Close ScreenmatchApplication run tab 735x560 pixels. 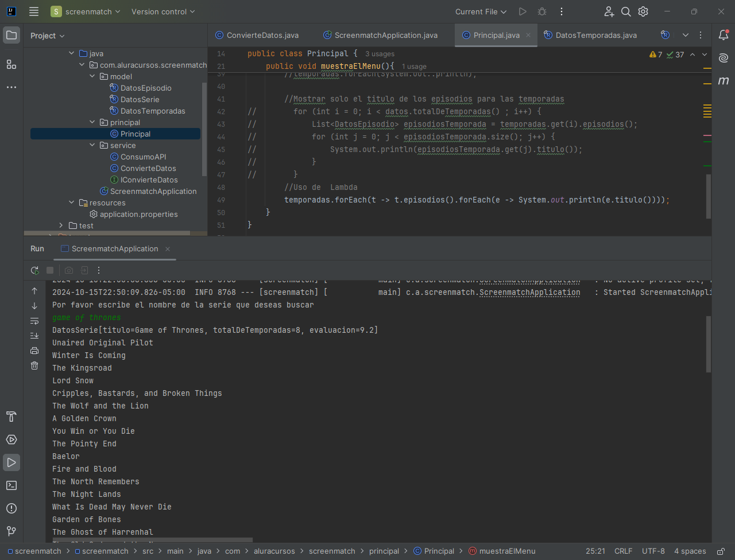pyautogui.click(x=168, y=249)
